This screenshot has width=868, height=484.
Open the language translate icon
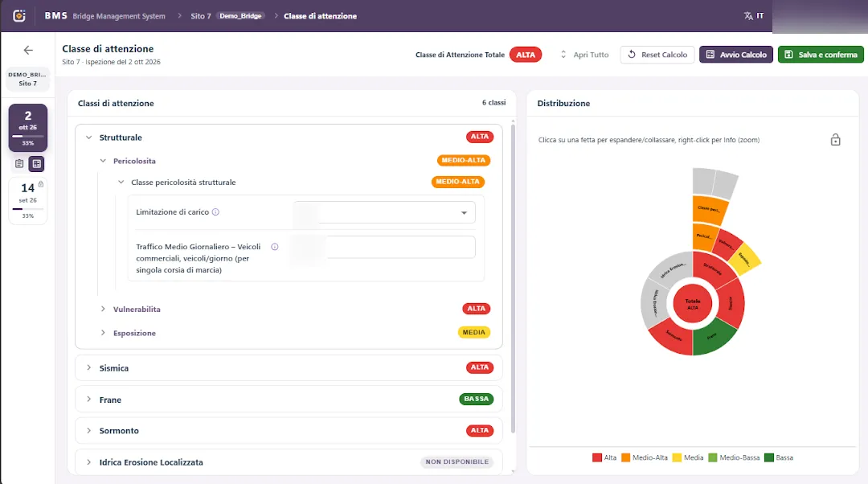point(748,16)
